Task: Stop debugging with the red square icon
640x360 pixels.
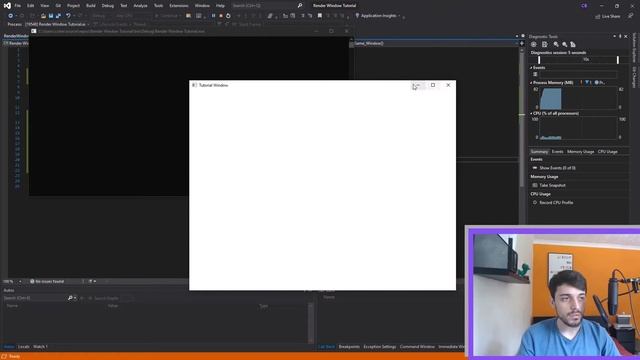Action: click(221, 16)
